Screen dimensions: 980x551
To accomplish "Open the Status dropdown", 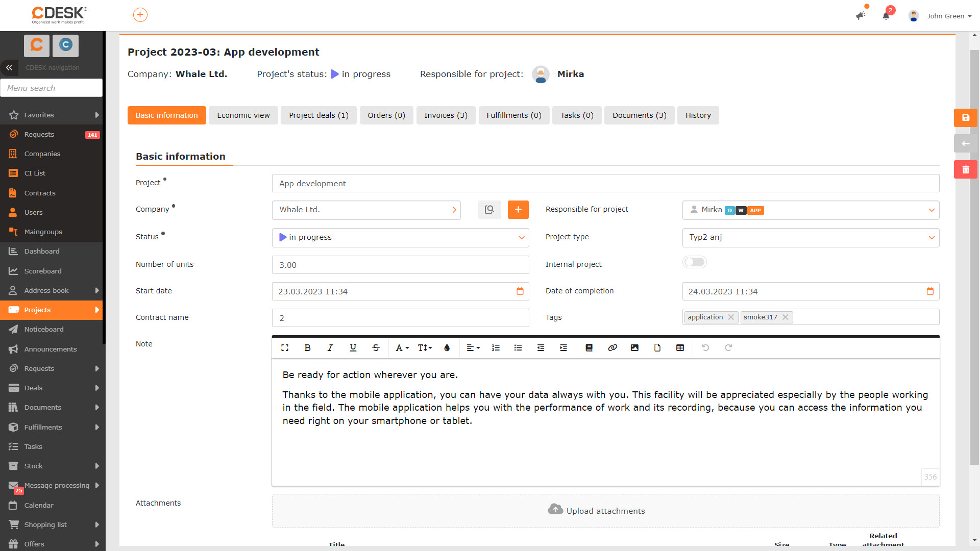I will click(x=401, y=238).
